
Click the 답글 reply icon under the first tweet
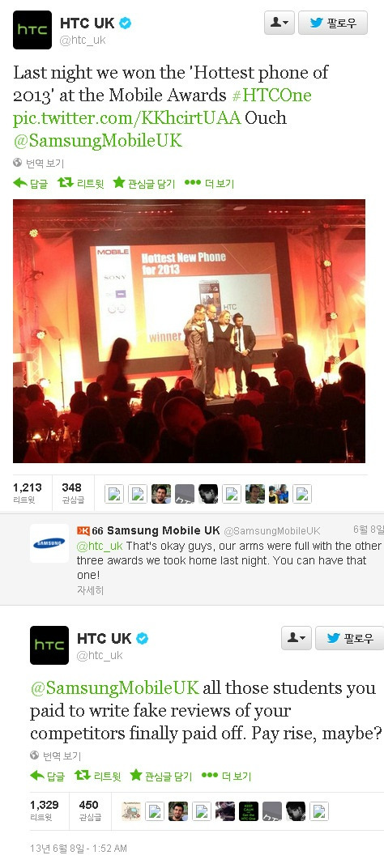tap(20, 183)
